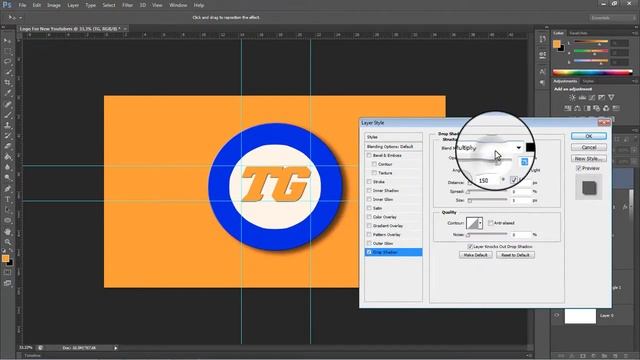
Task: Open the Layer menu
Action: click(73, 5)
